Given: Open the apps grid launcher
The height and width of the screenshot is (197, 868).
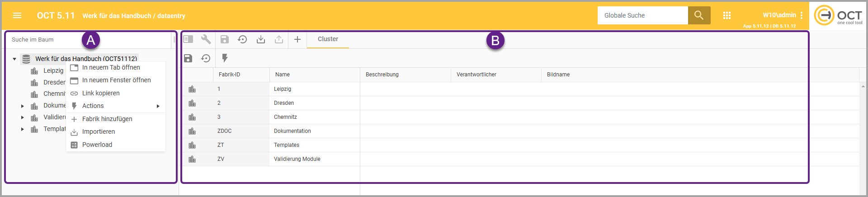Looking at the screenshot, I should tap(727, 15).
